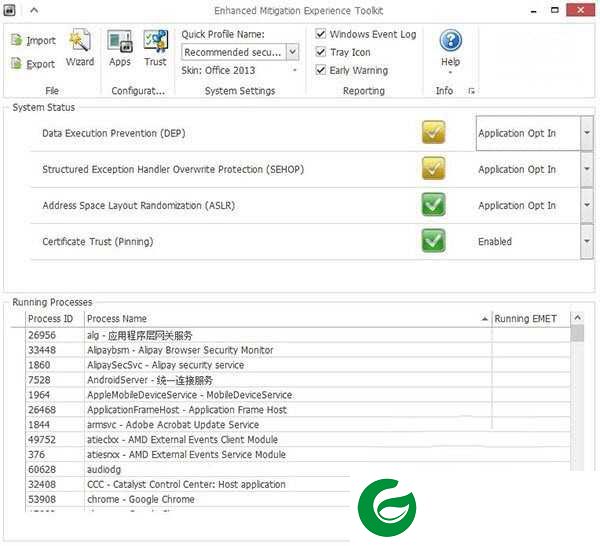Toggle the Tray Icon checkbox
The height and width of the screenshot is (546, 600).
coord(321,52)
